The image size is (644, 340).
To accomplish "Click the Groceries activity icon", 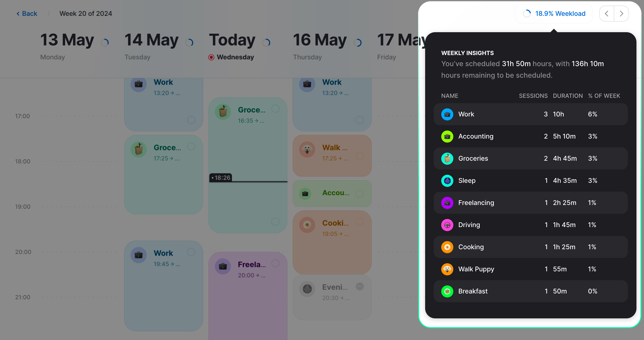I will [x=447, y=158].
